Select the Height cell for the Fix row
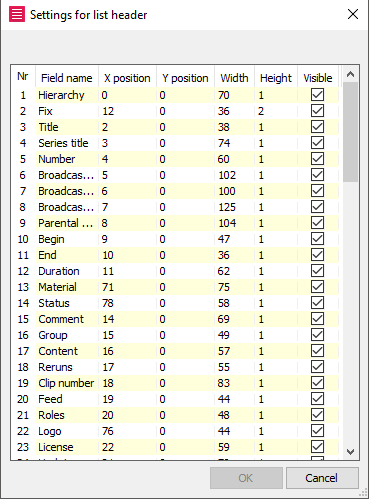 [x=276, y=111]
